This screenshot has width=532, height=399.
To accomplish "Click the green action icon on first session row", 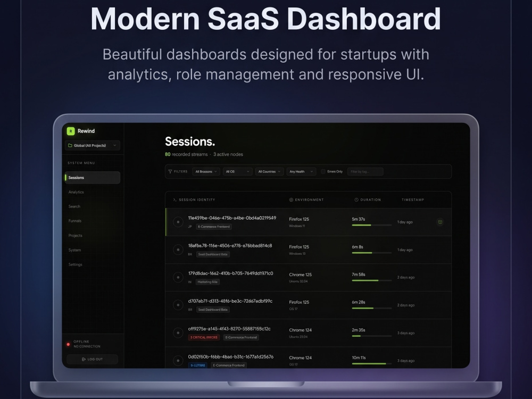I will pos(440,222).
